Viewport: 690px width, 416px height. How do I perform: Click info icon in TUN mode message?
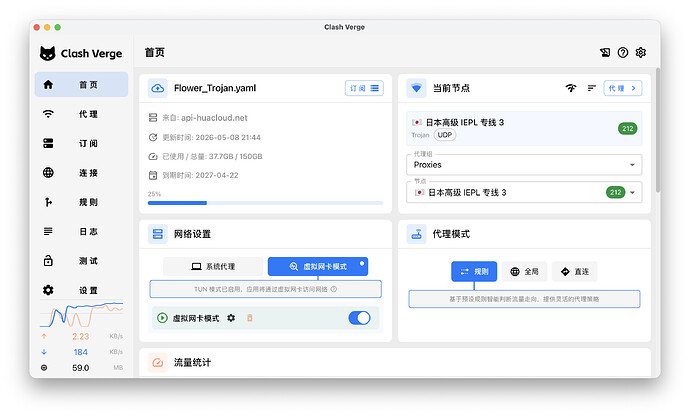[334, 289]
